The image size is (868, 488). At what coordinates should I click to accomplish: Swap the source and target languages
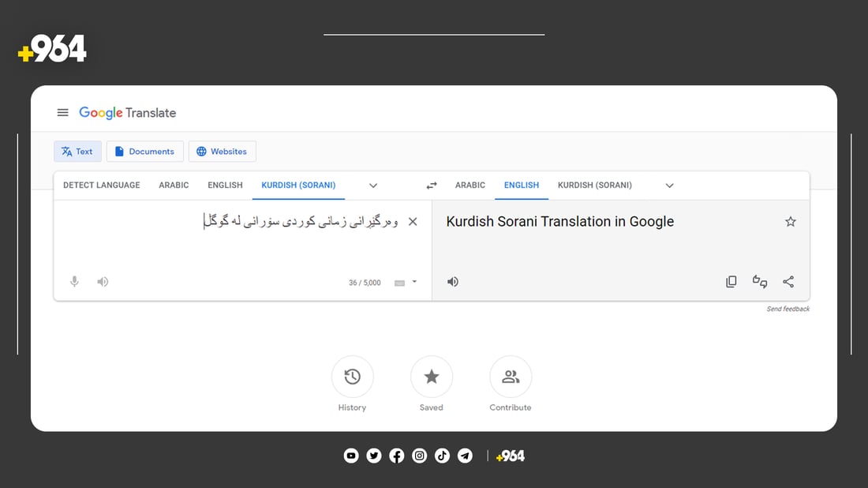[x=431, y=185]
